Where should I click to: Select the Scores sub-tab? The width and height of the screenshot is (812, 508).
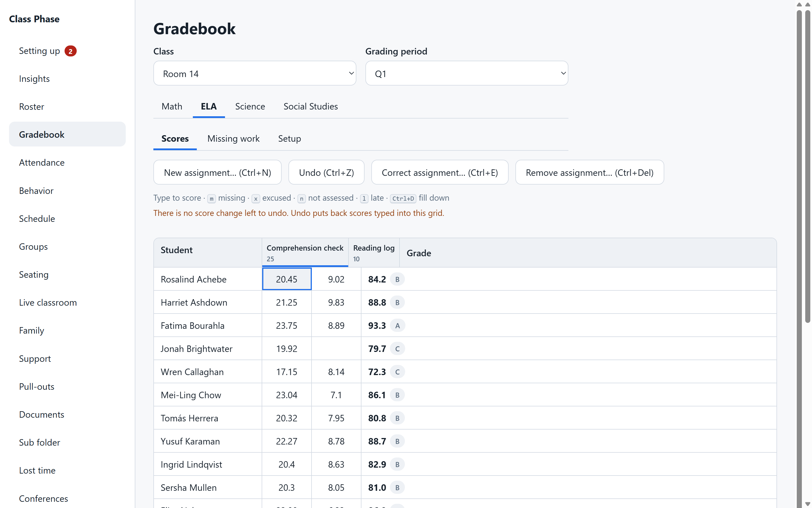tap(175, 139)
